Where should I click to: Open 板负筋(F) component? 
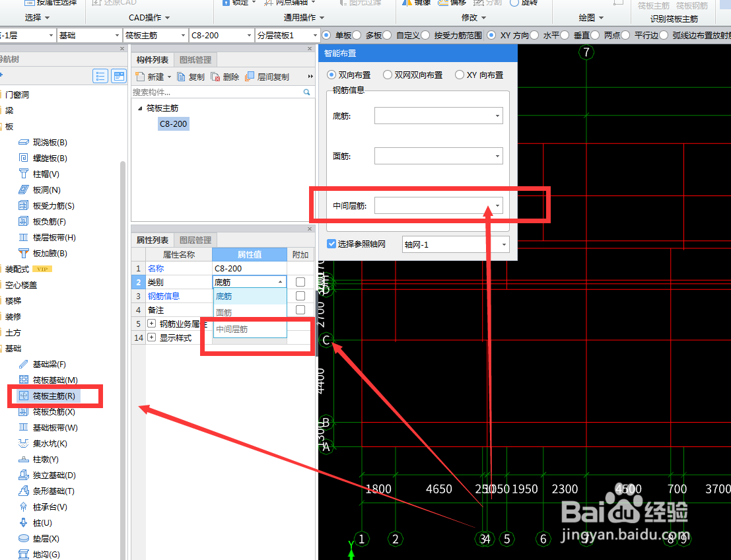pyautogui.click(x=42, y=221)
